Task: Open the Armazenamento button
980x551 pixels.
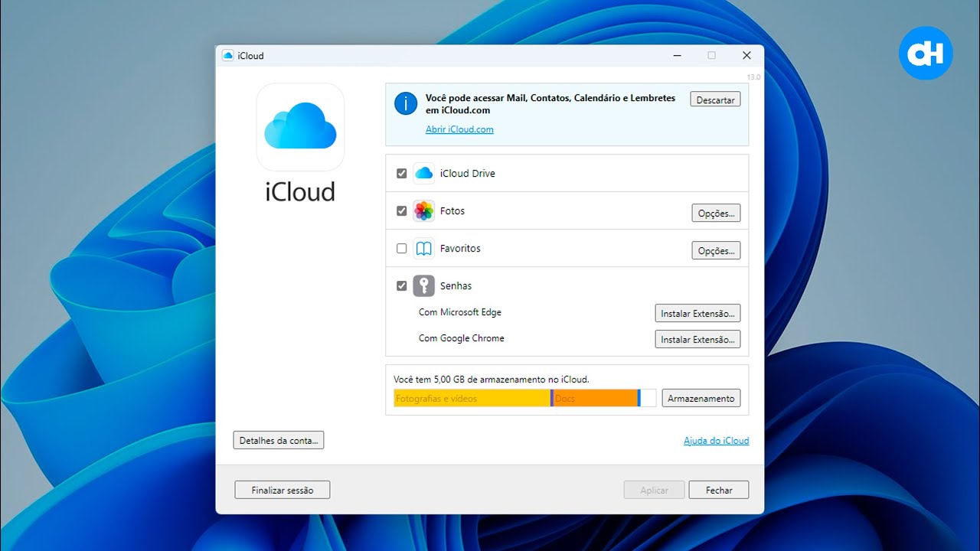Action: pos(701,398)
